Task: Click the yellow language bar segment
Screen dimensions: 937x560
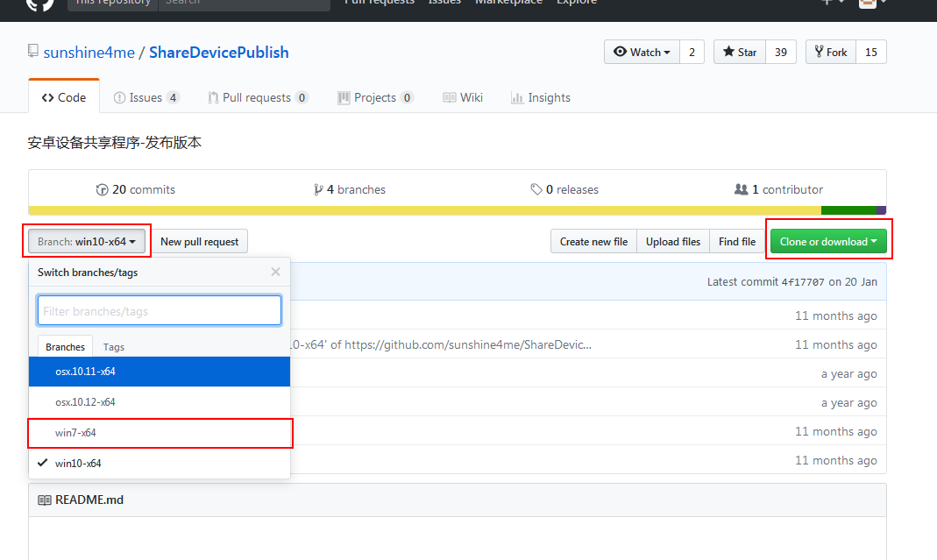Action: click(425, 210)
